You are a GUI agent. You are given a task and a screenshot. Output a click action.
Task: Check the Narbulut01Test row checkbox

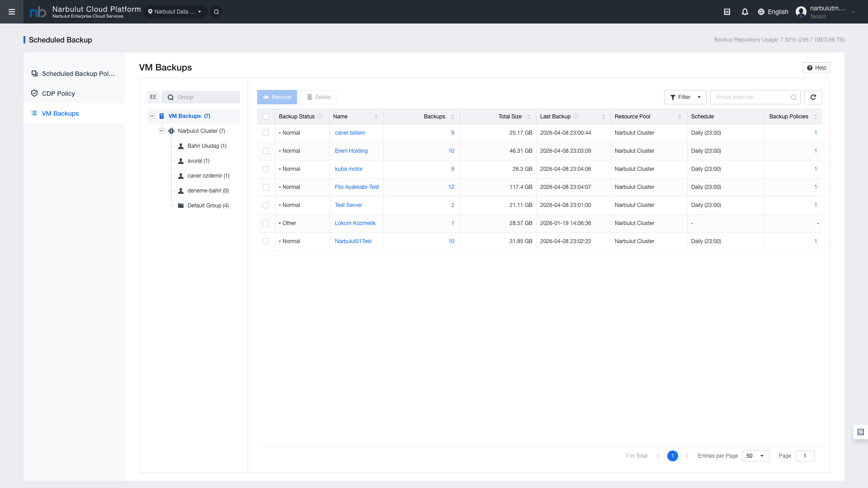(266, 241)
